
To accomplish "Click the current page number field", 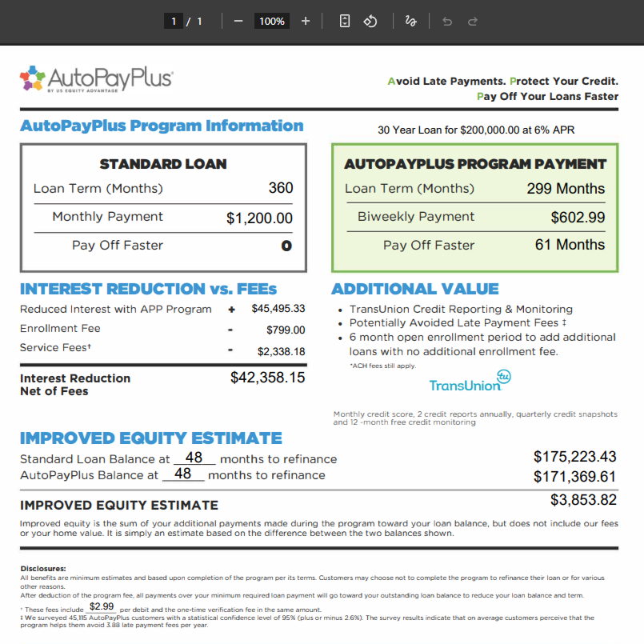I will pyautogui.click(x=174, y=22).
